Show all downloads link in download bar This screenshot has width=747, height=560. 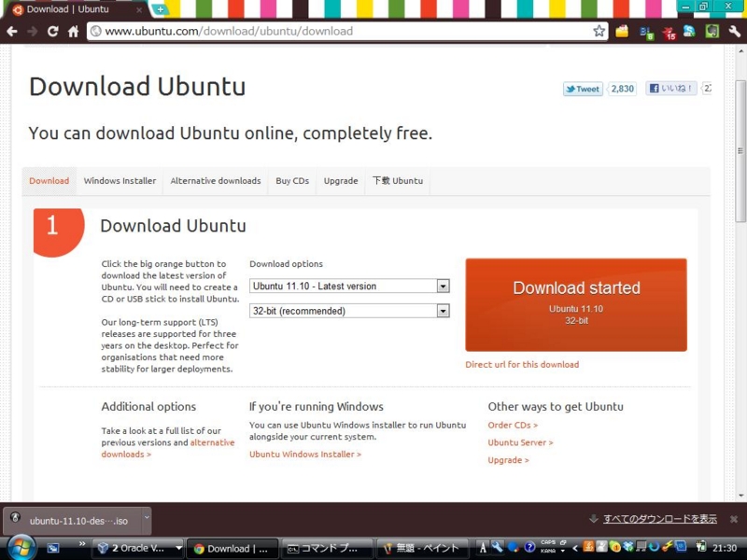click(660, 519)
